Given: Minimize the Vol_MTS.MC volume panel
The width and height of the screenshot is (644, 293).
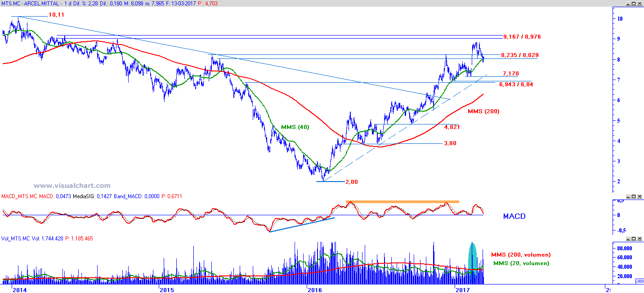Looking at the screenshot, I should click(x=628, y=239).
